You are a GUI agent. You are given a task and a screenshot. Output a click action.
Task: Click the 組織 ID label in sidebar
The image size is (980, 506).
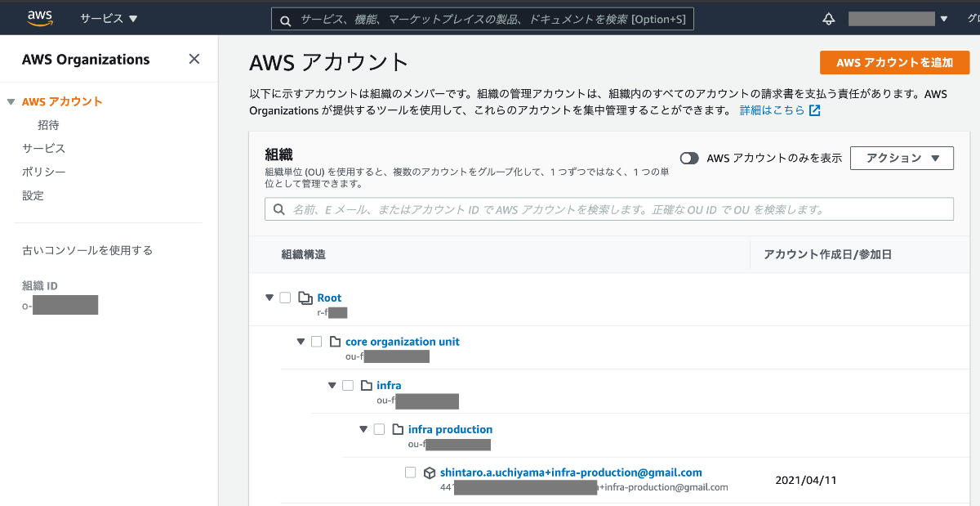[39, 286]
